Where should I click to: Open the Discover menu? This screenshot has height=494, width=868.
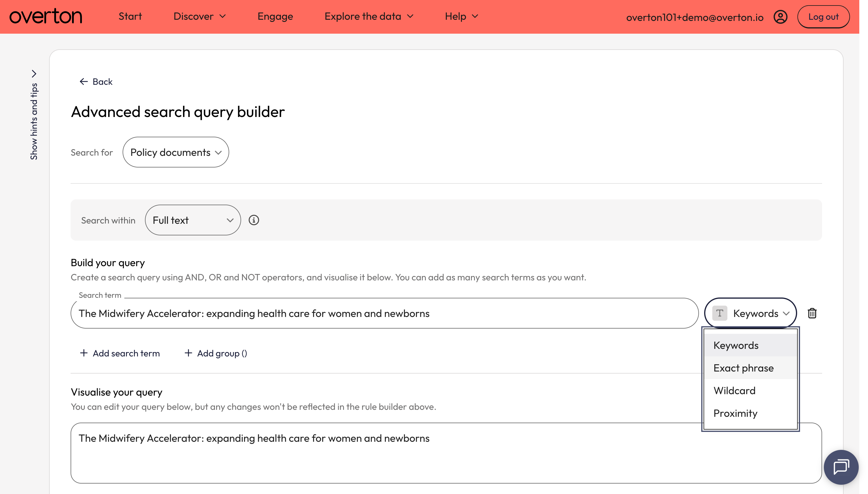[x=200, y=16]
